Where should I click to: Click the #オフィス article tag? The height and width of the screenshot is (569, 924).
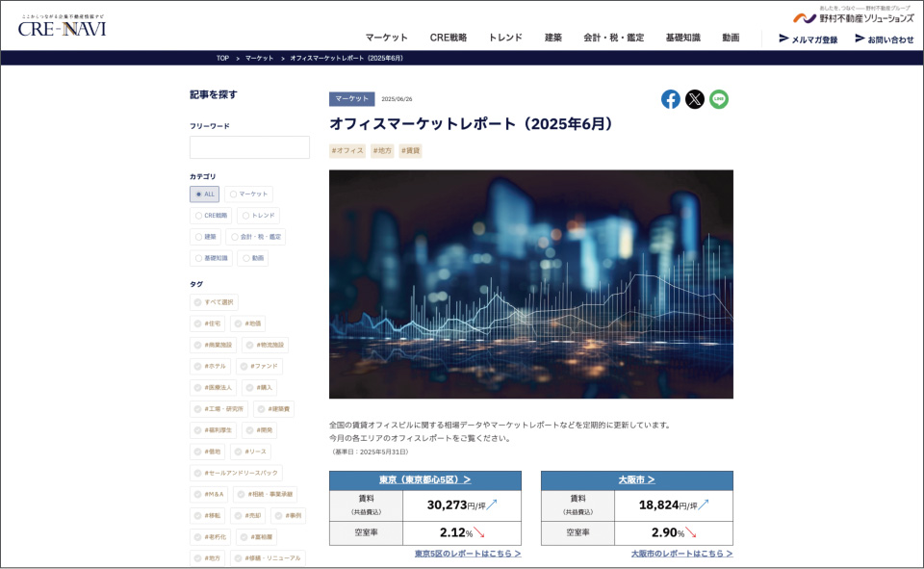[347, 151]
